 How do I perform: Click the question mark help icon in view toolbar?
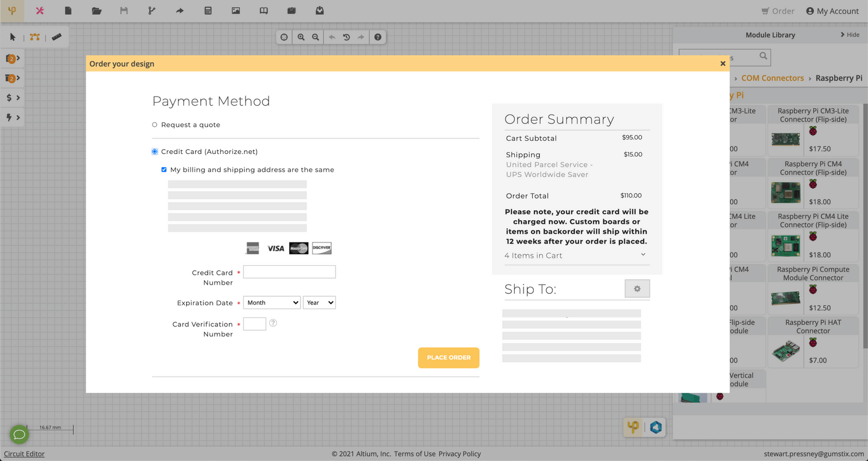point(378,37)
